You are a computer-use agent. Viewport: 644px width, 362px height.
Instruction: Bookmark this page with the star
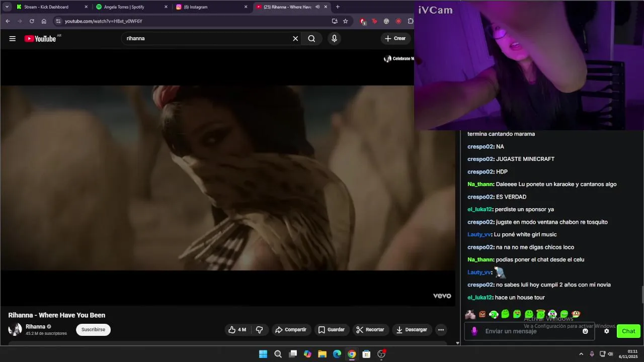pos(346,21)
